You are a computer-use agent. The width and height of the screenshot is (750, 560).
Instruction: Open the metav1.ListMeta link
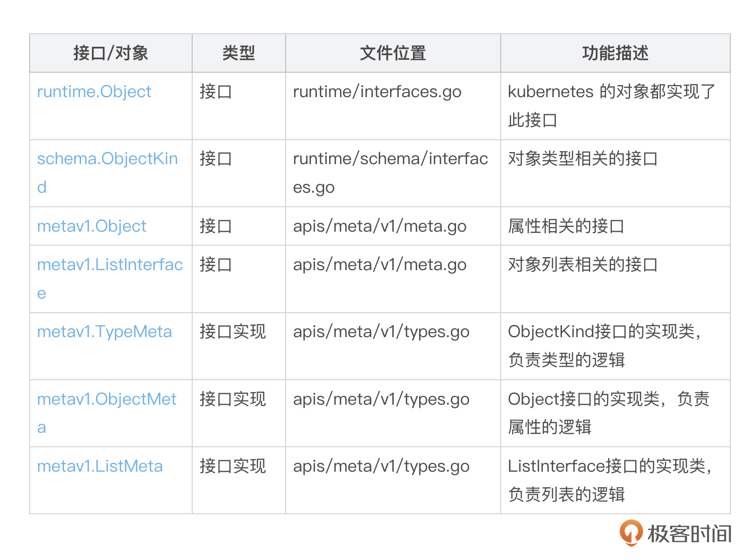[x=100, y=466]
